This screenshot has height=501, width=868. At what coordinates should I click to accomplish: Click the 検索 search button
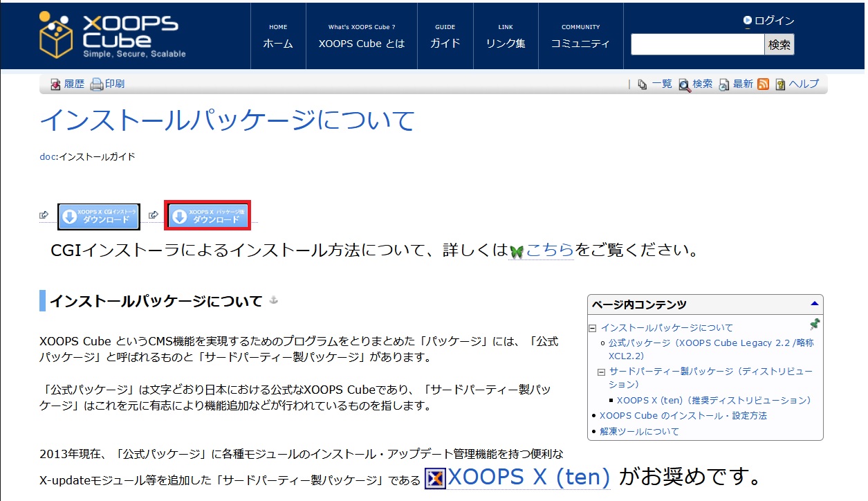pos(779,45)
